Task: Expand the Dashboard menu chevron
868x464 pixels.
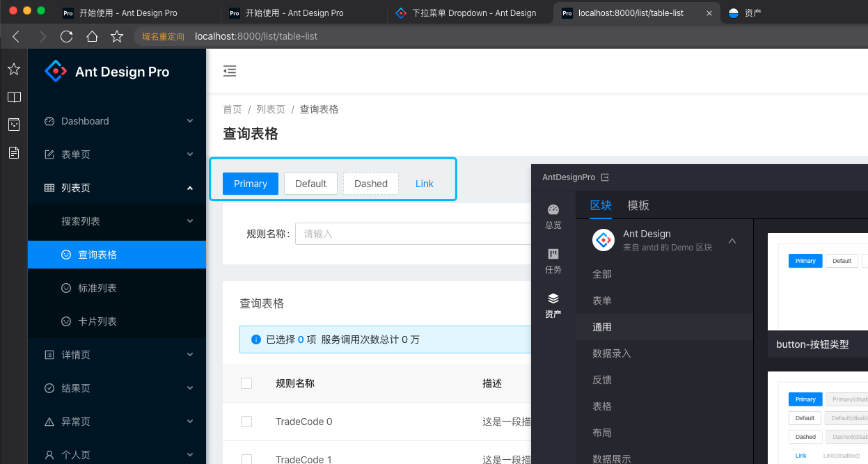Action: pyautogui.click(x=190, y=121)
